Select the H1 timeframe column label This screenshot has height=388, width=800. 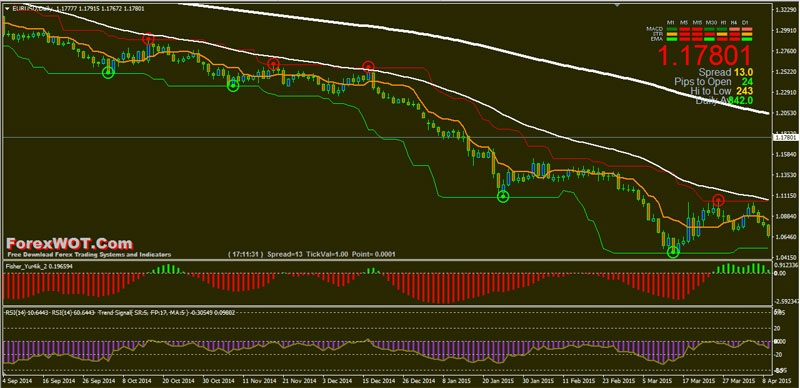(x=723, y=22)
